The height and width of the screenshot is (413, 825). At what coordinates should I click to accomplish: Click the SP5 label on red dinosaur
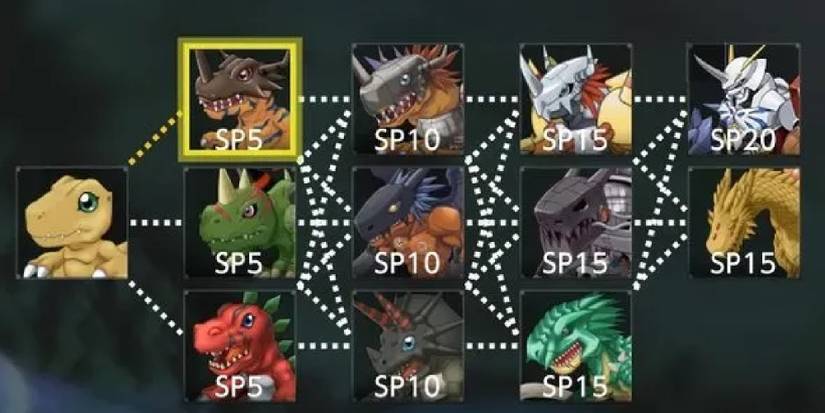tap(239, 387)
